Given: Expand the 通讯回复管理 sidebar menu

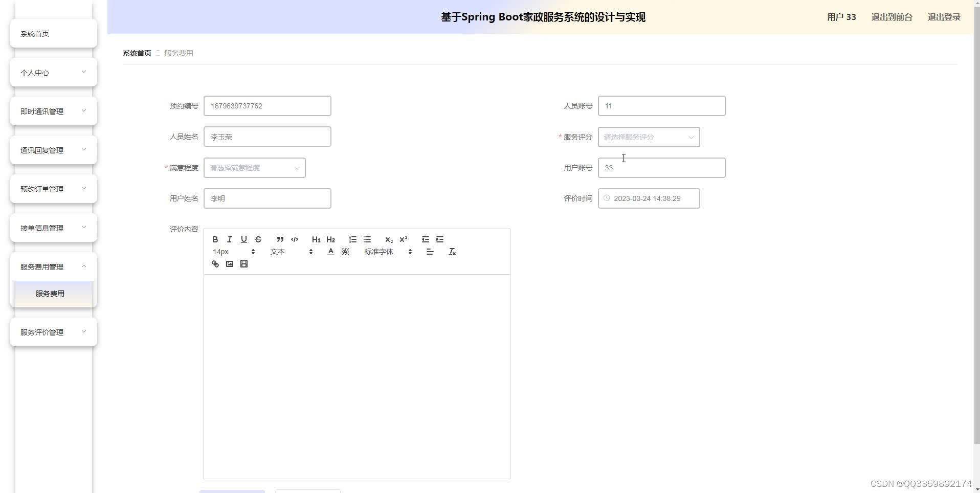Looking at the screenshot, I should pyautogui.click(x=54, y=150).
